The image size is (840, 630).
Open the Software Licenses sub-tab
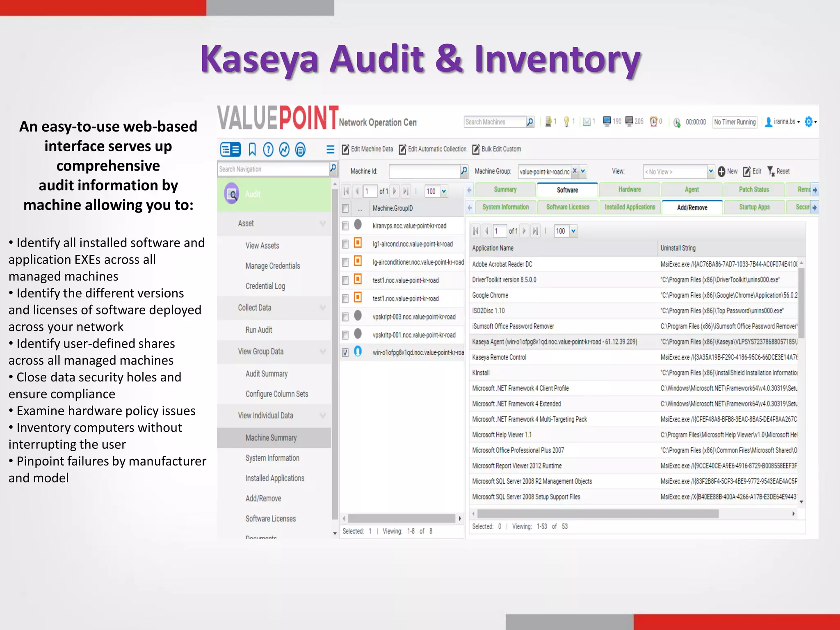567,207
